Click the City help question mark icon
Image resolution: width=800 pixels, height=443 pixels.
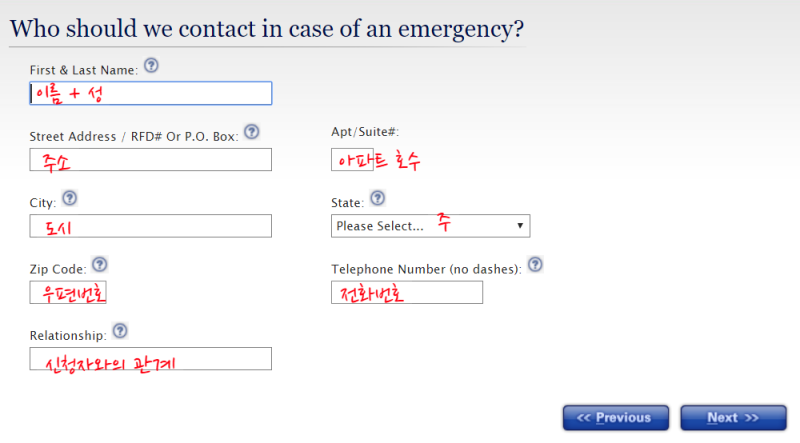point(69,198)
